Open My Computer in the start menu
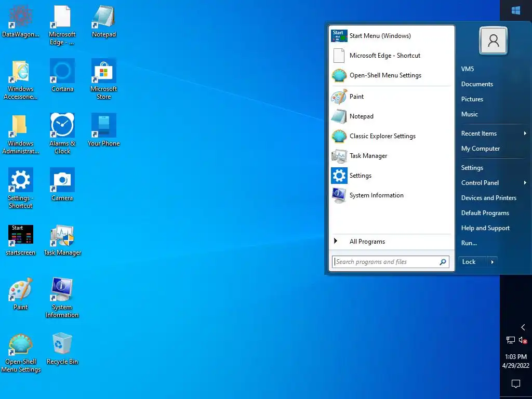Viewport: 532px width, 399px height. click(481, 149)
